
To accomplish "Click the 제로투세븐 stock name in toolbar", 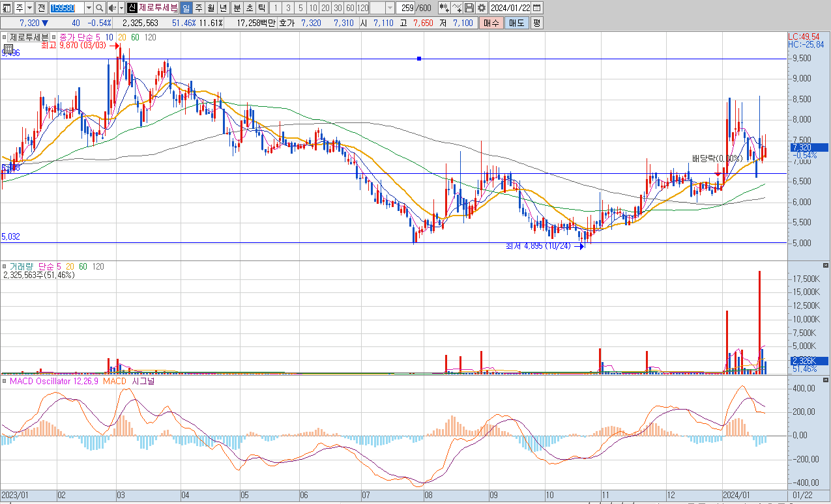I will tap(158, 8).
